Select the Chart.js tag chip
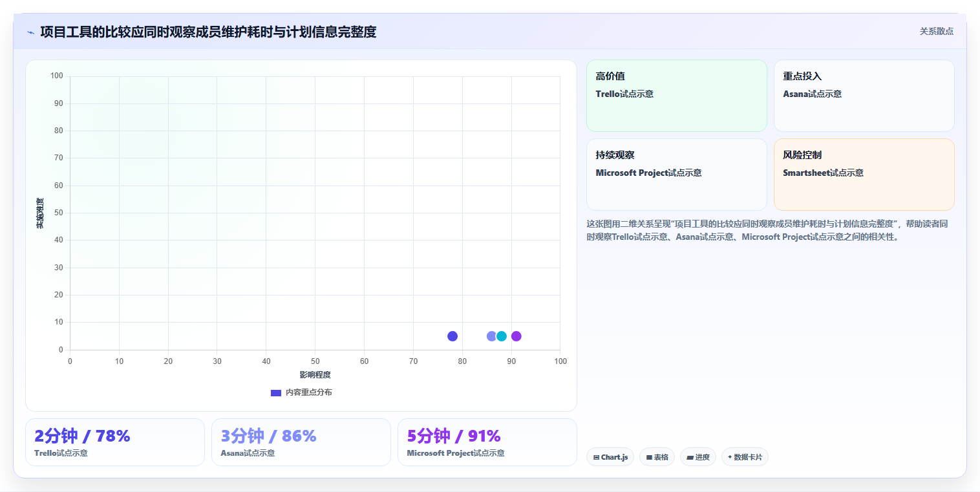This screenshot has height=492, width=980. (610, 457)
